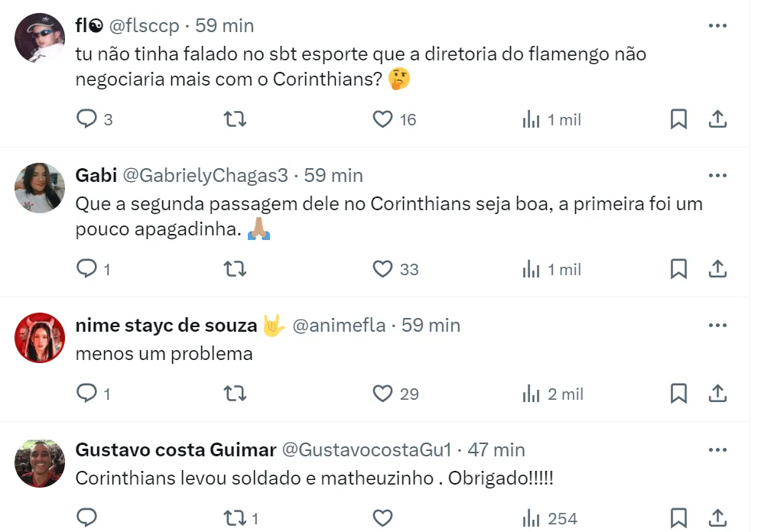Bookmark the 'menos um problema' tweet
The image size is (774, 532).
click(x=678, y=394)
